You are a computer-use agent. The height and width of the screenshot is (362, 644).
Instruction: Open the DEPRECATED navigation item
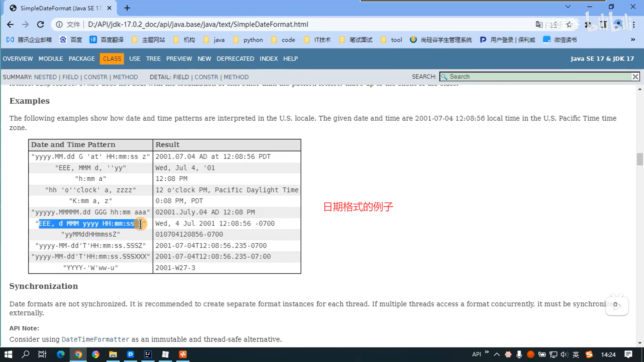(235, 59)
